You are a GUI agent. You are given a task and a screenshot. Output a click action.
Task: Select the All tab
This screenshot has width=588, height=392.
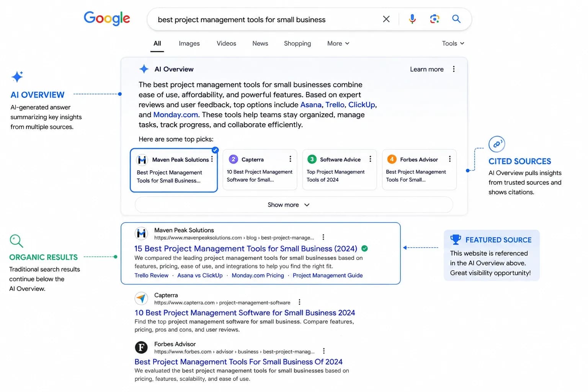[157, 44]
